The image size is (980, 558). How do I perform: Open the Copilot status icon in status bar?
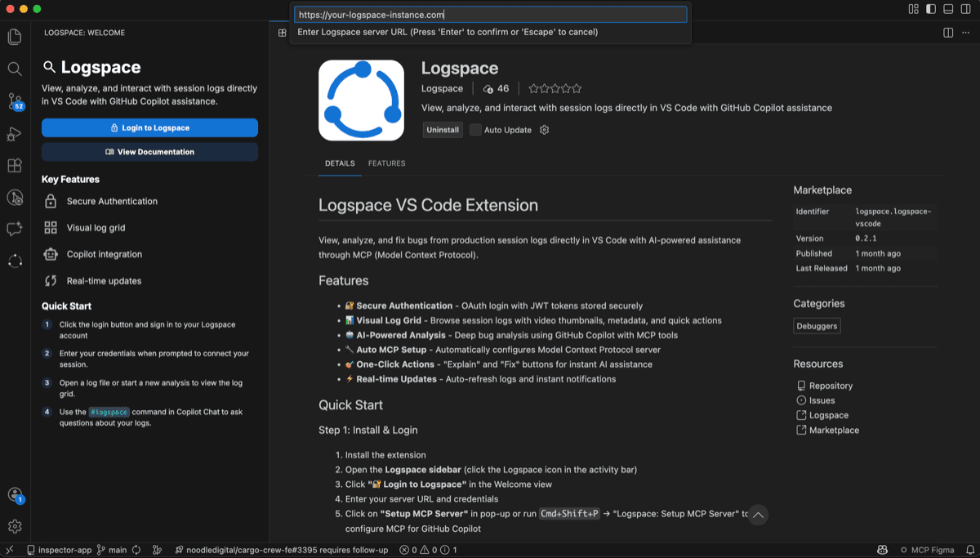883,551
